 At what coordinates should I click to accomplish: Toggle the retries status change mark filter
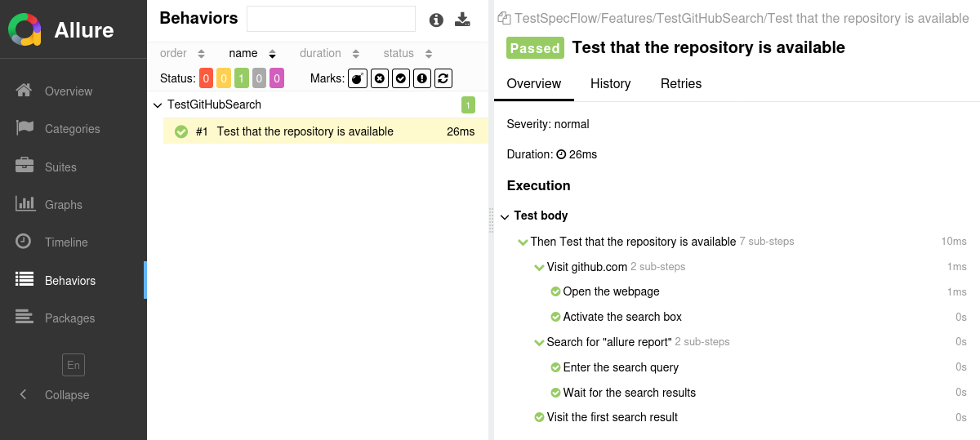(443, 78)
